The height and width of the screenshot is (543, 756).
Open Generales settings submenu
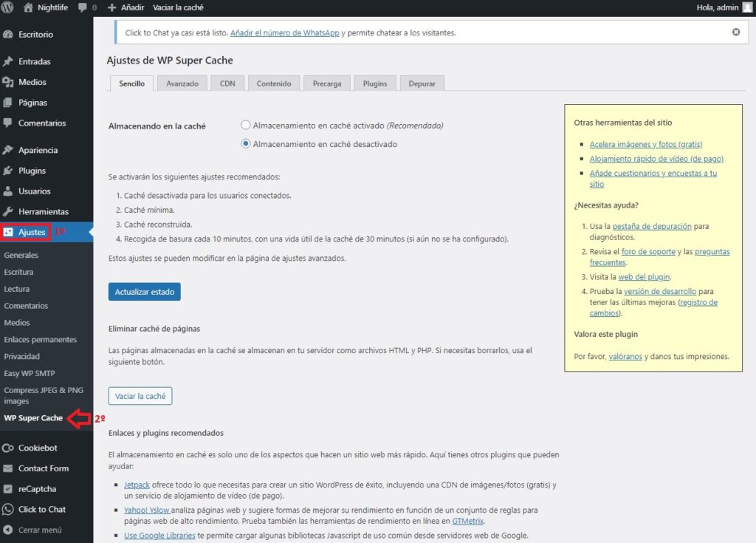click(21, 255)
